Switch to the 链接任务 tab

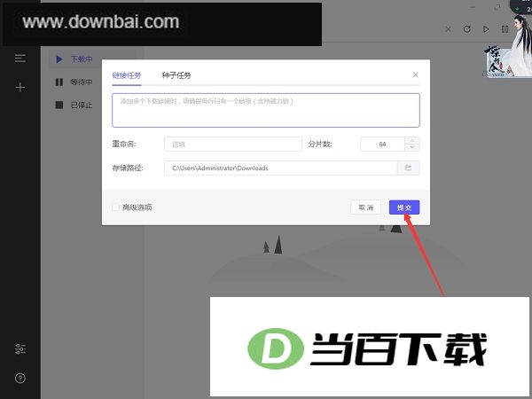[127, 75]
